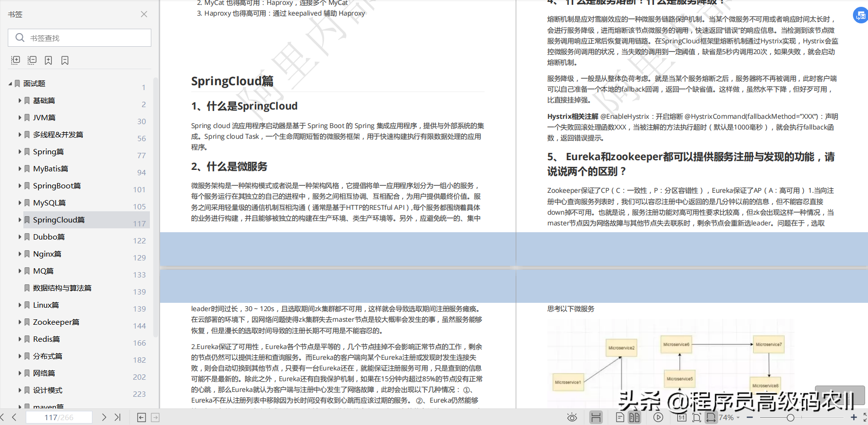Expand the Nginx篇 bookmark
The width and height of the screenshot is (868, 425).
coord(20,254)
